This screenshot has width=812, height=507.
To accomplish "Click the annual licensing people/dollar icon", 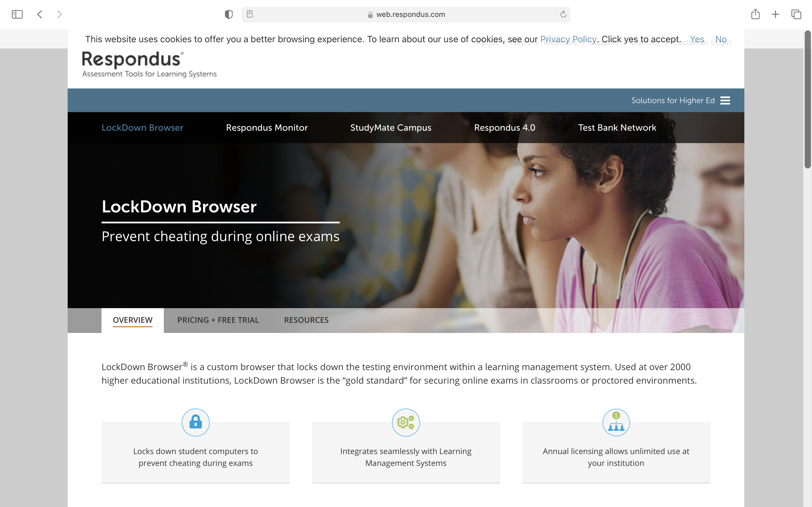I will coord(616,422).
